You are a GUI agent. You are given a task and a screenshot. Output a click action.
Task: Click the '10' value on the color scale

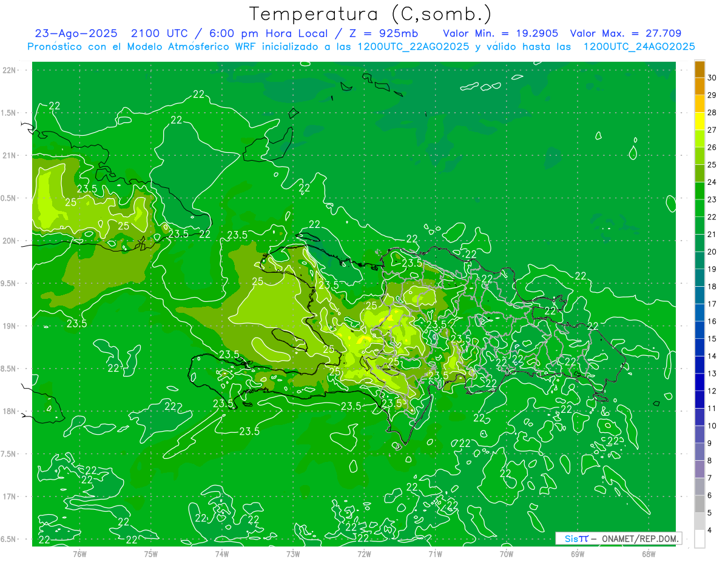[712, 426]
